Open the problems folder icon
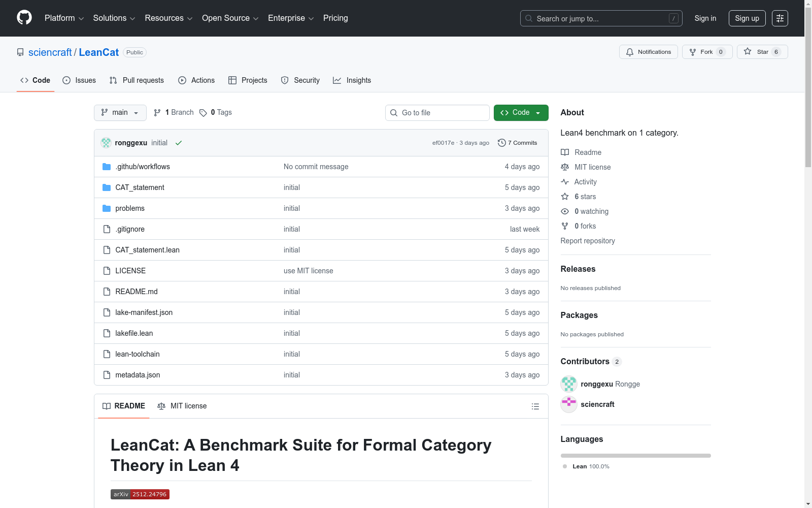This screenshot has width=812, height=508. pyautogui.click(x=107, y=208)
